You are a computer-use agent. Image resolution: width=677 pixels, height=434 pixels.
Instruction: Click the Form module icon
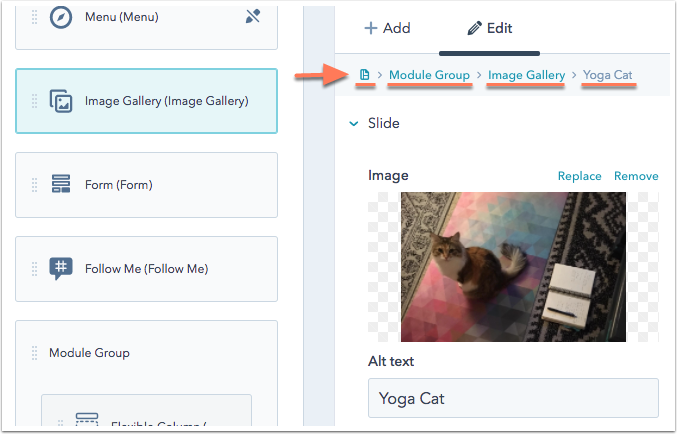click(x=61, y=185)
